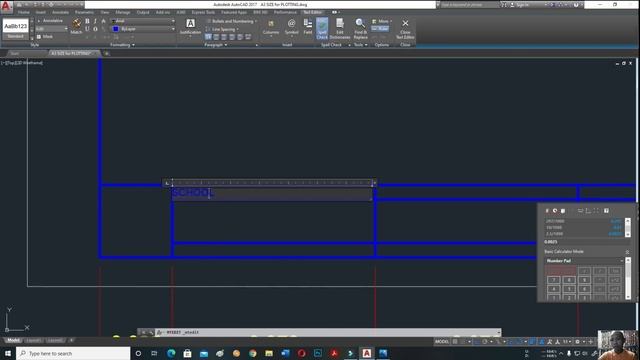Viewport: 640px width, 360px height.
Task: Select the AaBb123 Standard text style
Action: tap(16, 29)
